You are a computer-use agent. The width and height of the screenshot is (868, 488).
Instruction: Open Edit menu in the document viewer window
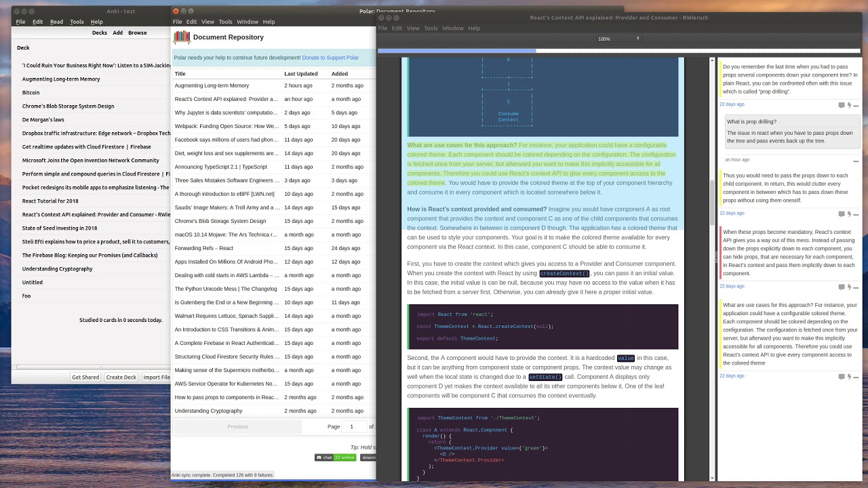click(x=397, y=28)
